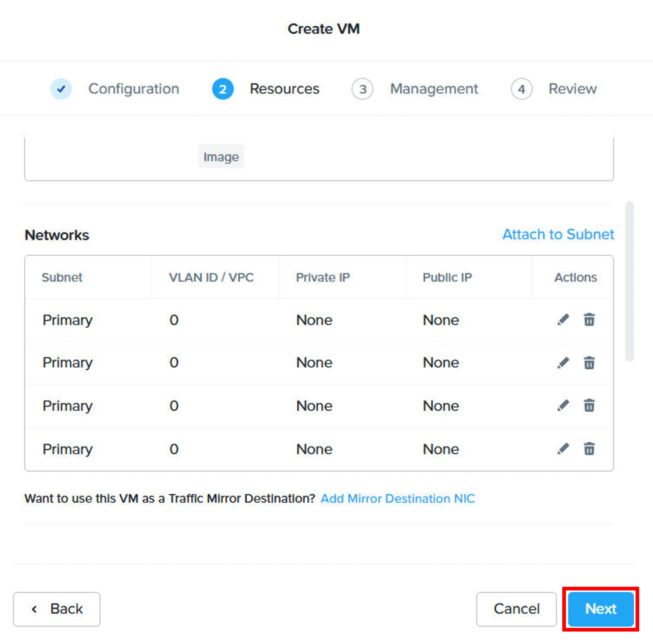Jump to the Review step

point(554,89)
